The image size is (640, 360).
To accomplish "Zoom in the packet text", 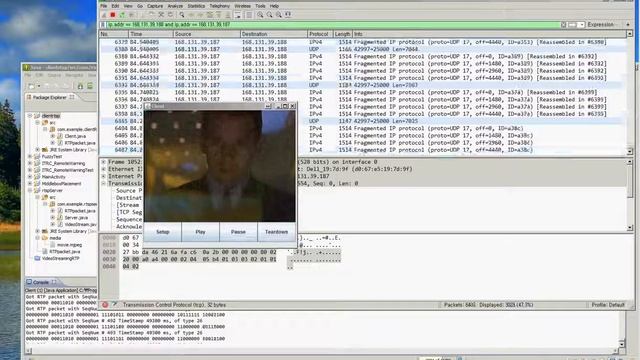I will [260, 15].
